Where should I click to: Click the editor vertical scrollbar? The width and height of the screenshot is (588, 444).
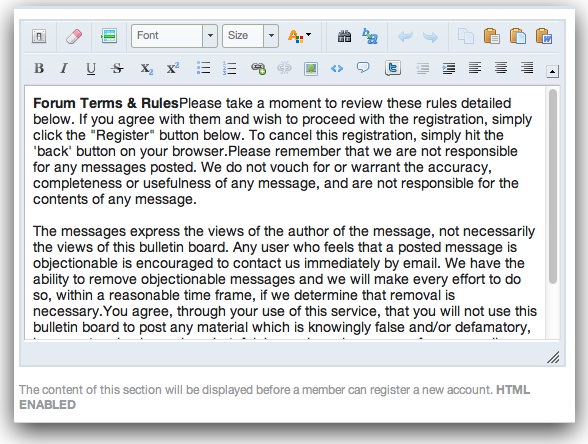tap(553, 186)
